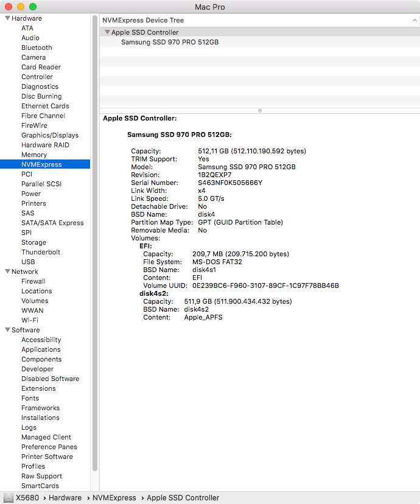Open the Bluetooth hardware entry
Screen dimensions: 420x504
pos(37,47)
